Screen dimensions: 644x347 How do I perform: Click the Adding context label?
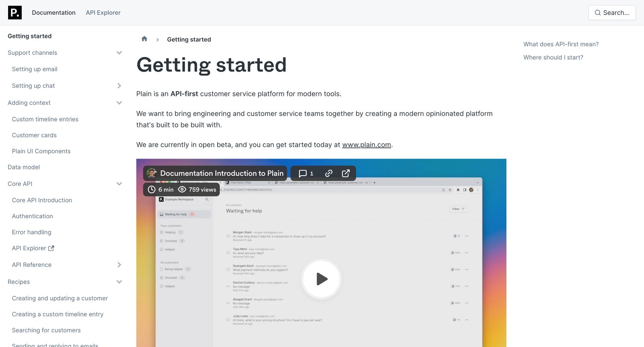click(29, 103)
